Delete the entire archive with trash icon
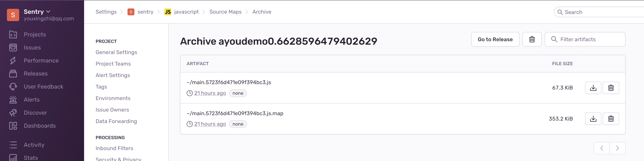The width and height of the screenshot is (644, 161). [532, 39]
